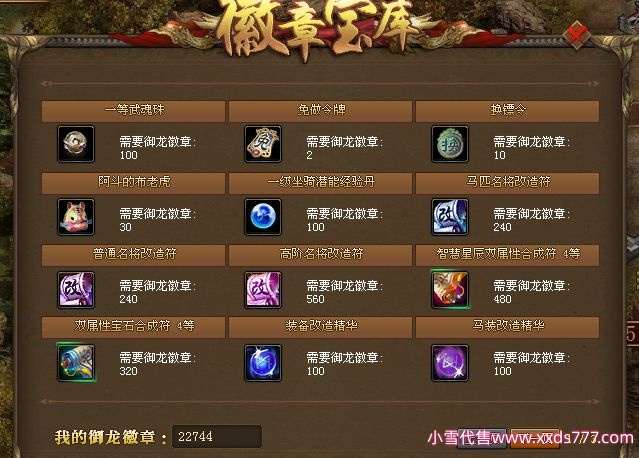
Task: Click the purple 马装改造精华 essence icon
Action: click(x=450, y=362)
